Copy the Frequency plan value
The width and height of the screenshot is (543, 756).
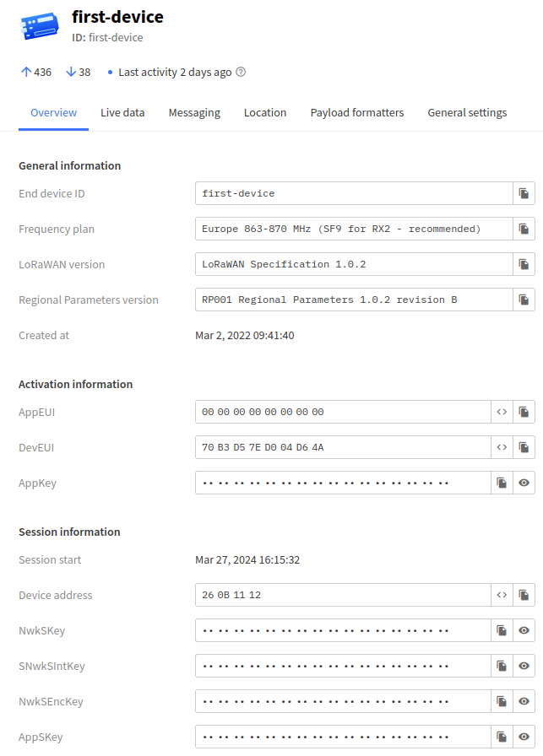point(524,229)
